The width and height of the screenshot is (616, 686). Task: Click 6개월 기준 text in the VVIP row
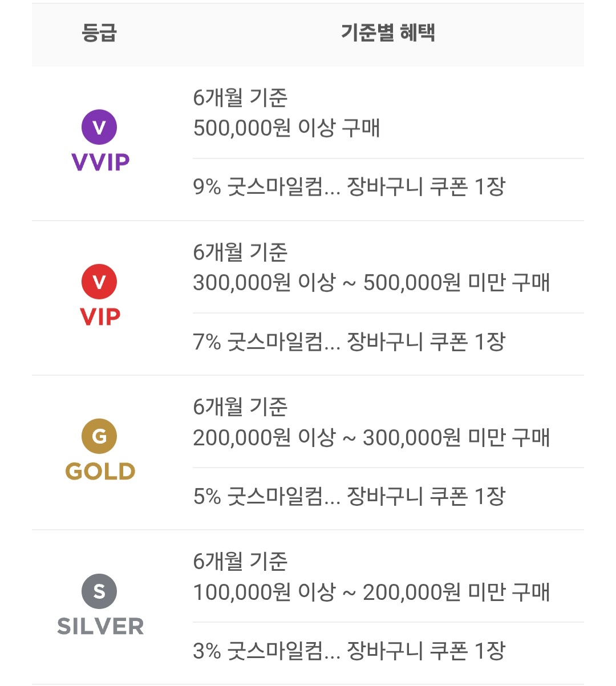click(240, 98)
